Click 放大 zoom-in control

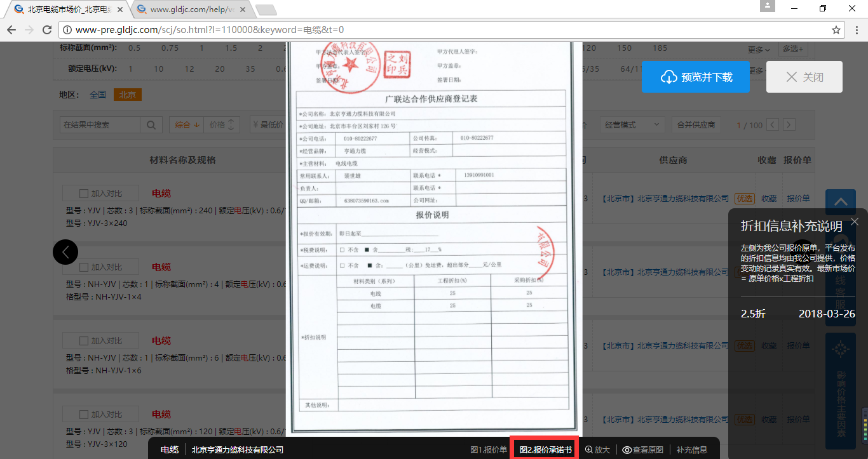tap(597, 449)
